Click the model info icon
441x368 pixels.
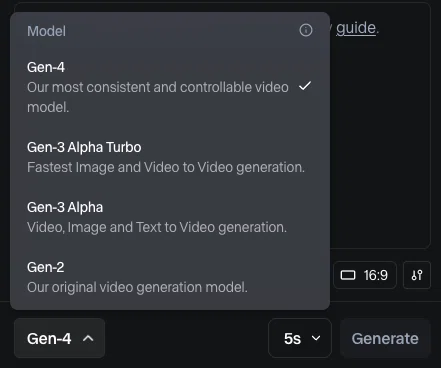click(306, 30)
